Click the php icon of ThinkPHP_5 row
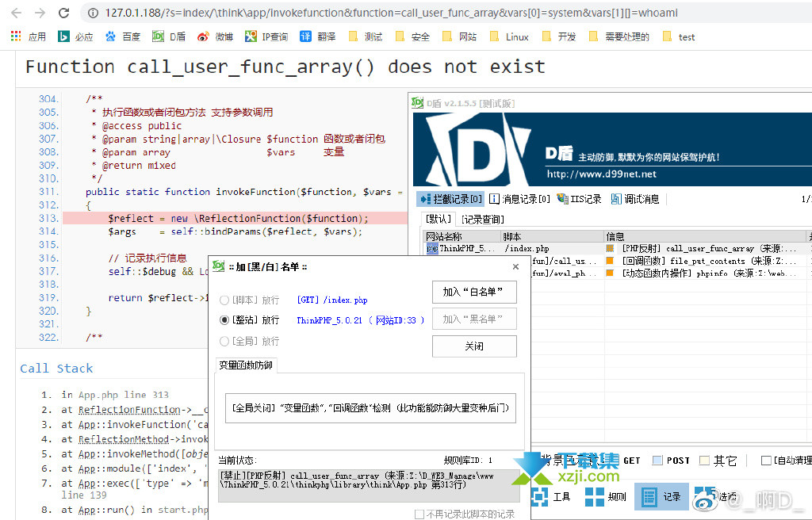The width and height of the screenshot is (812, 520). [432, 249]
